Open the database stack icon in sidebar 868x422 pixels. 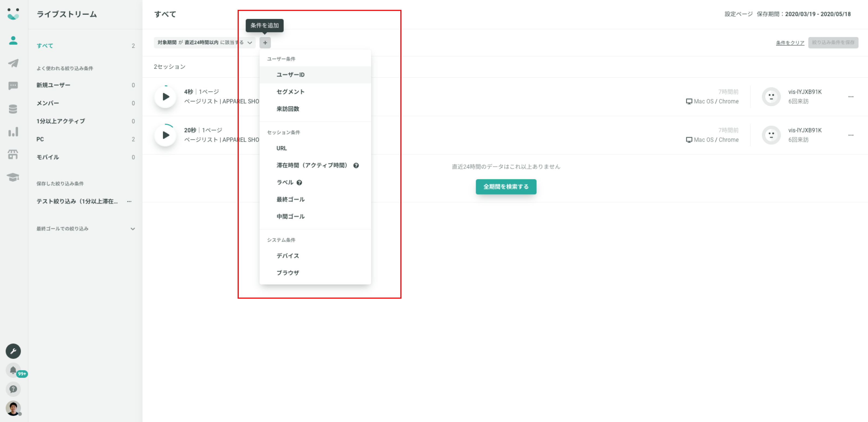coord(13,109)
